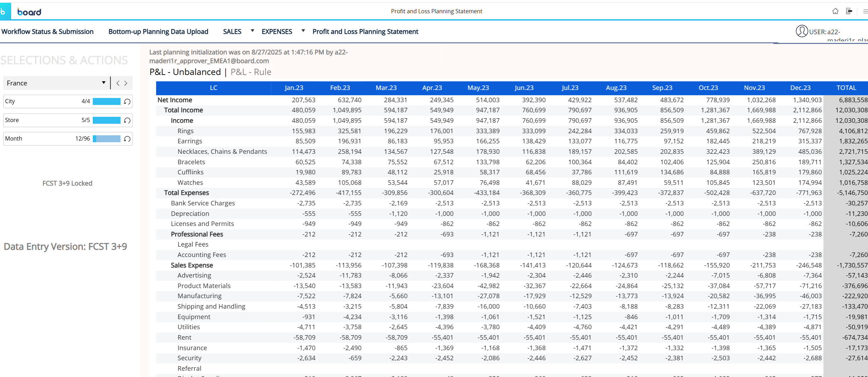The image size is (868, 377).
Task: Reset the City selection
Action: coord(127,101)
